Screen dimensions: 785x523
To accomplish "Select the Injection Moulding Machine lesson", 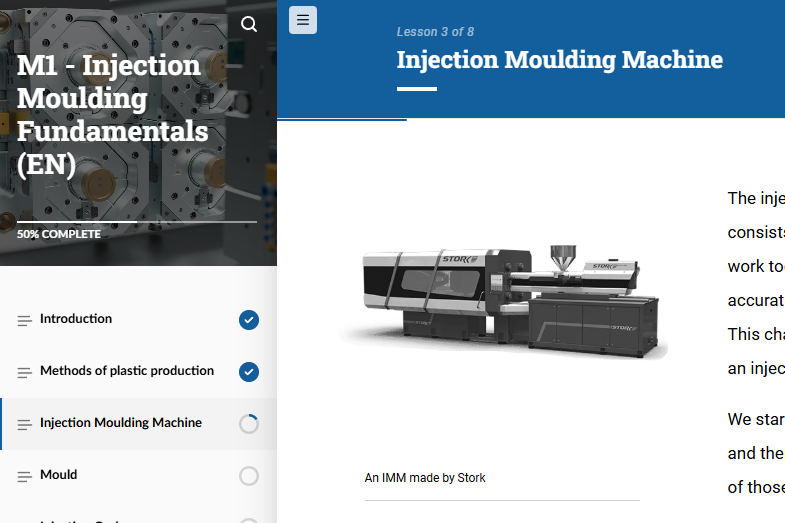I will [x=121, y=423].
